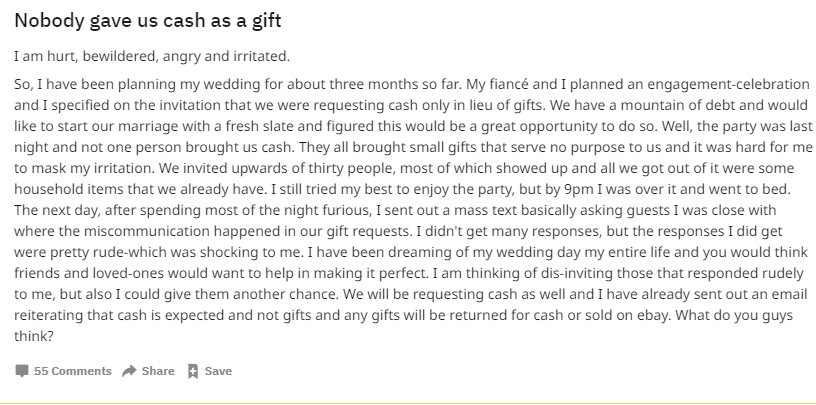Viewport: 816px width, 405px height.
Task: Click the comments speech bubble icon
Action: [22, 371]
